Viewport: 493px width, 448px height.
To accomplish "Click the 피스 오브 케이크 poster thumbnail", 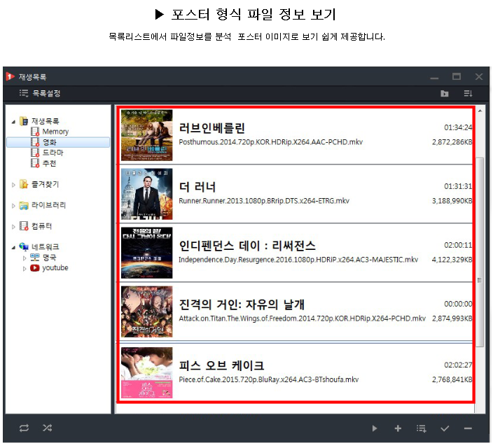I will (147, 373).
